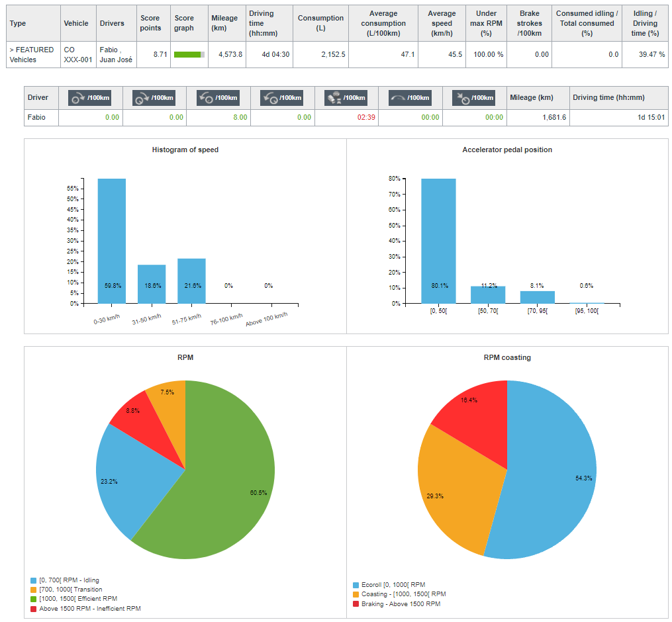This screenshot has height=622, width=672.
Task: Click the Consumption (L) column header
Action: tap(321, 23)
